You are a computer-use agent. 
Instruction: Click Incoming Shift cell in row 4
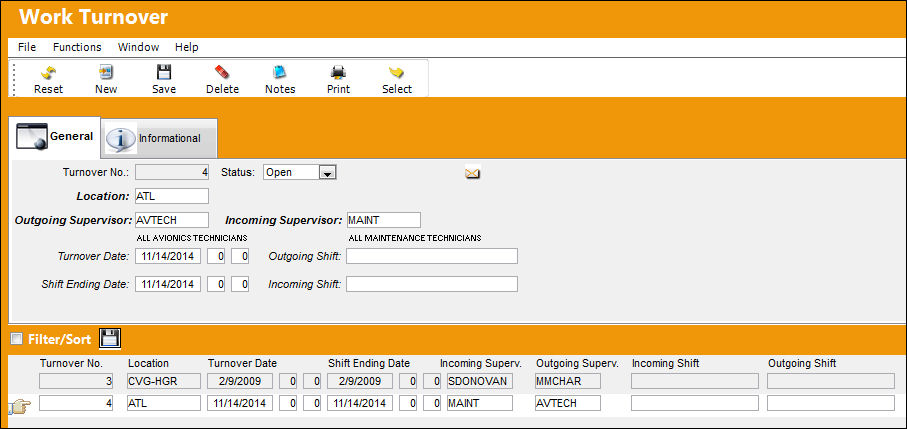(x=695, y=403)
